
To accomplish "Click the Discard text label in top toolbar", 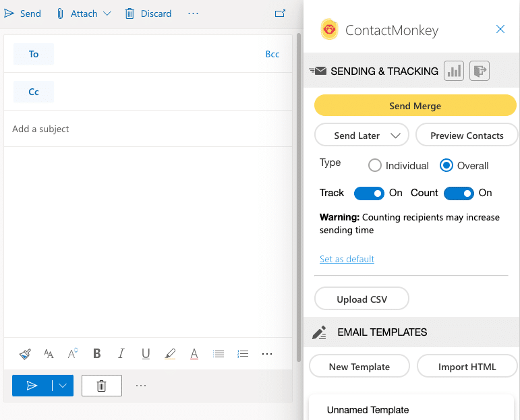I will point(156,13).
